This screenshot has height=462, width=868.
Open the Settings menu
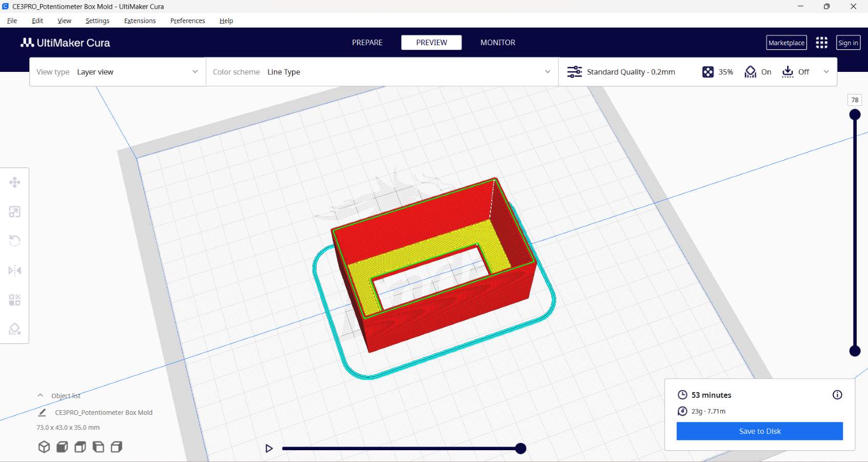point(97,21)
